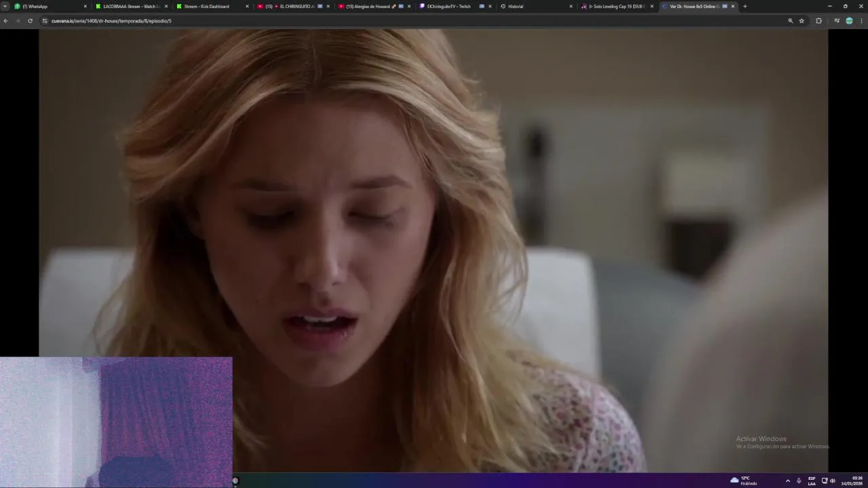Click the Twitch tab media indicator
This screenshot has width=868, height=488.
click(x=481, y=6)
